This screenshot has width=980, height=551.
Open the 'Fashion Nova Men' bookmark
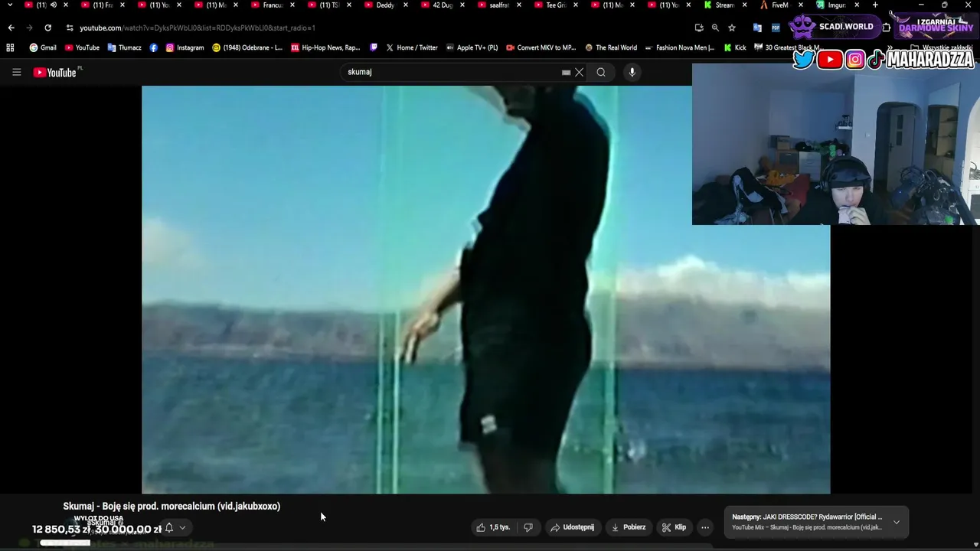click(x=679, y=47)
